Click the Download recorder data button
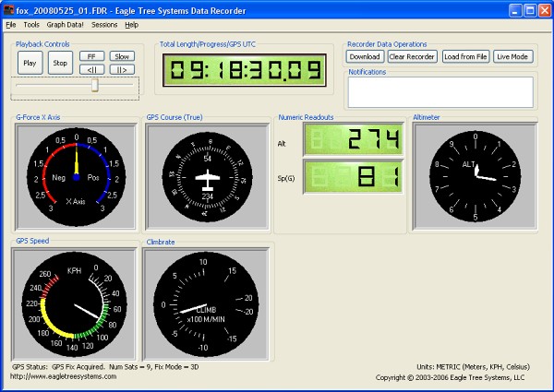The height and width of the screenshot is (392, 554). [x=365, y=56]
